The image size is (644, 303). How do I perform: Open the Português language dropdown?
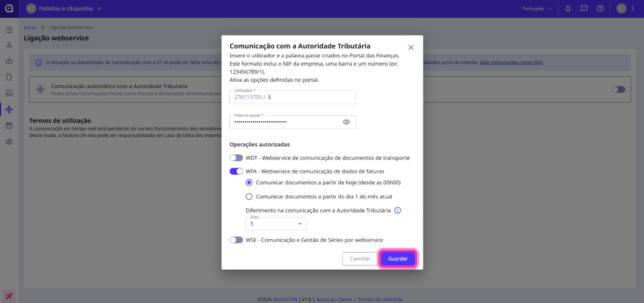[x=537, y=9]
